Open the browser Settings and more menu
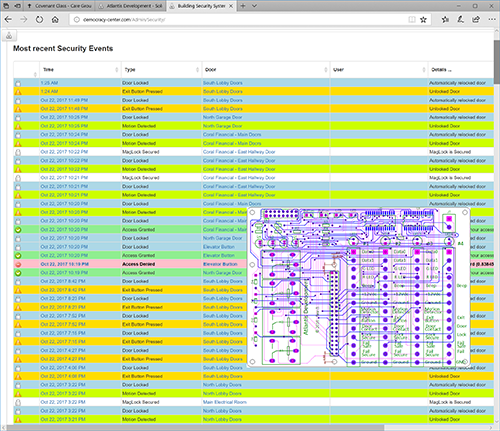The height and width of the screenshot is (431, 500). coord(492,20)
